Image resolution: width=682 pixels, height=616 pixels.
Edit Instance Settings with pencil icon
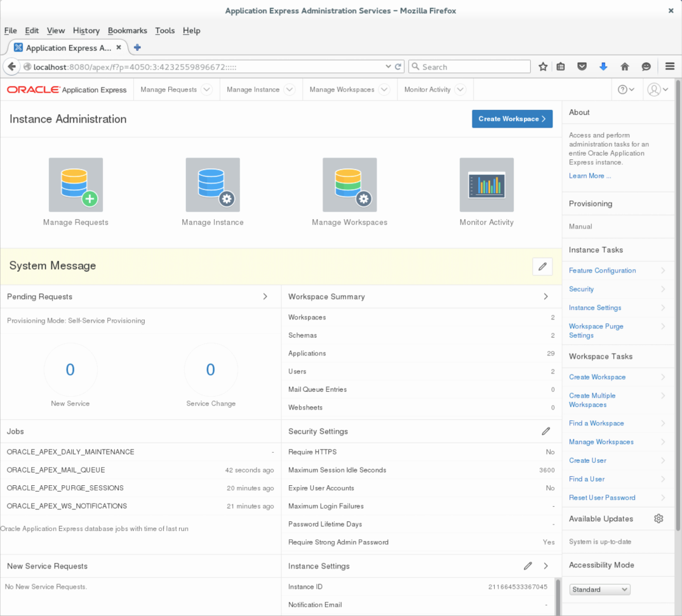(x=528, y=566)
